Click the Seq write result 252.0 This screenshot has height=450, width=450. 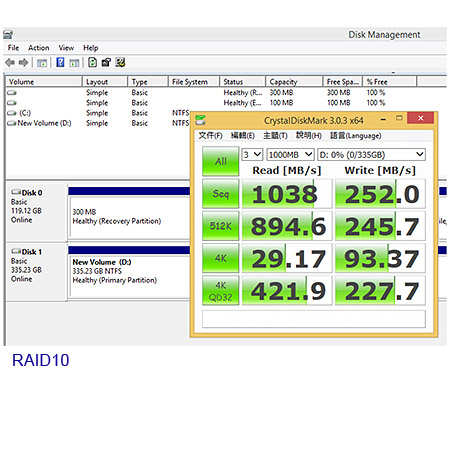pyautogui.click(x=380, y=194)
